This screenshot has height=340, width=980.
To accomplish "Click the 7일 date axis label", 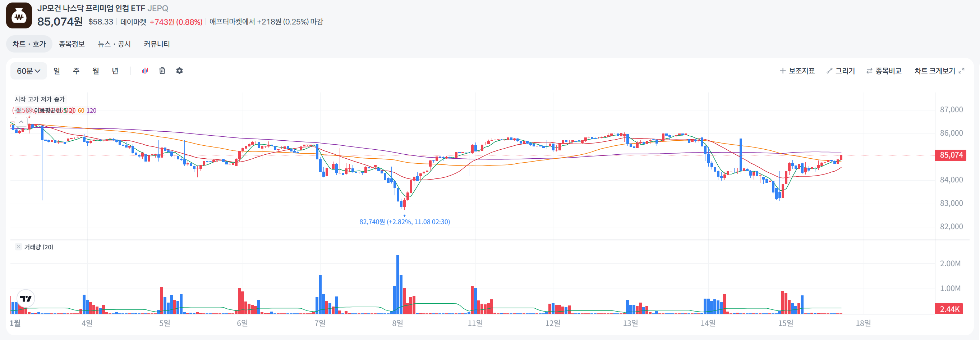I will 320,323.
